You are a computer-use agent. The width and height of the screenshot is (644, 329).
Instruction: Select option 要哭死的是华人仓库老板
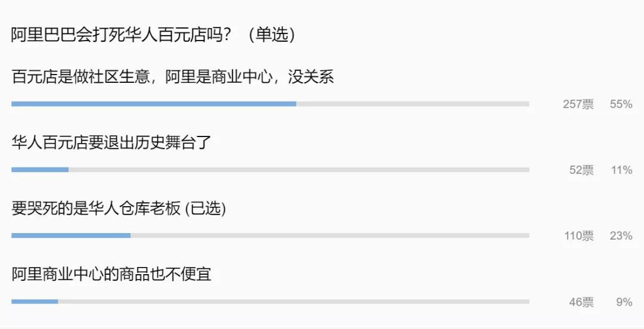(x=95, y=208)
